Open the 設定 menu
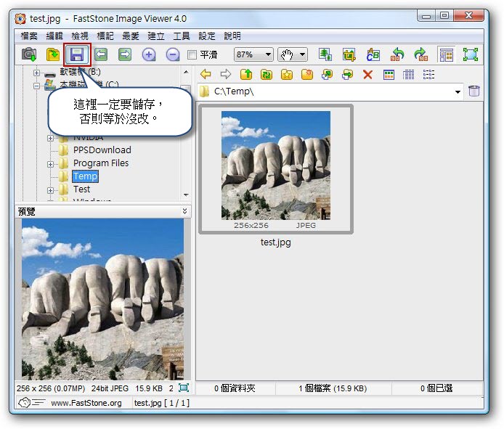504x429 pixels. 207,36
